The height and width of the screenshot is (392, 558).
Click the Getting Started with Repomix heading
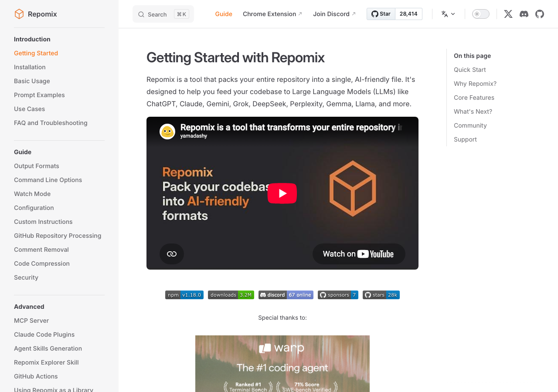click(235, 57)
